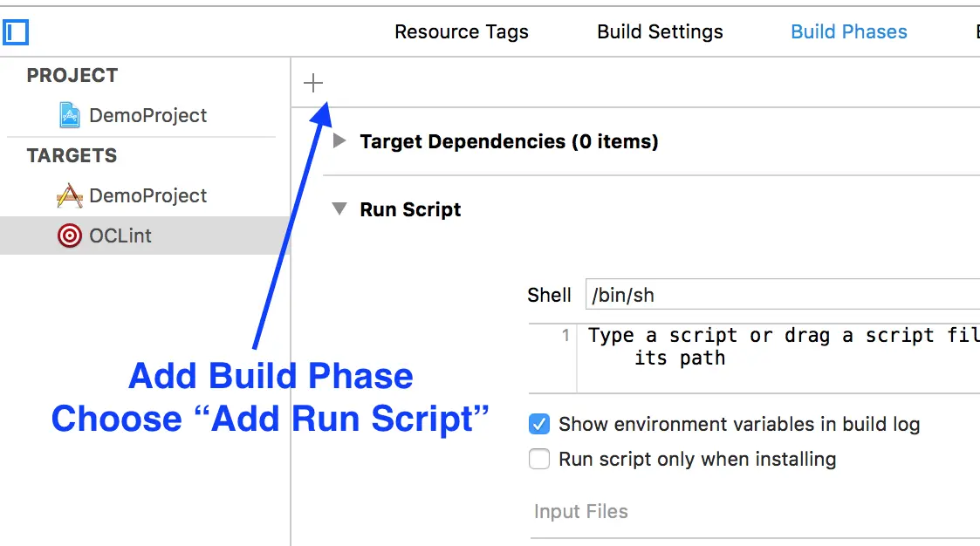Screen dimensions: 980x546
Task: Switch to the Resource Tags tab
Action: (x=462, y=32)
